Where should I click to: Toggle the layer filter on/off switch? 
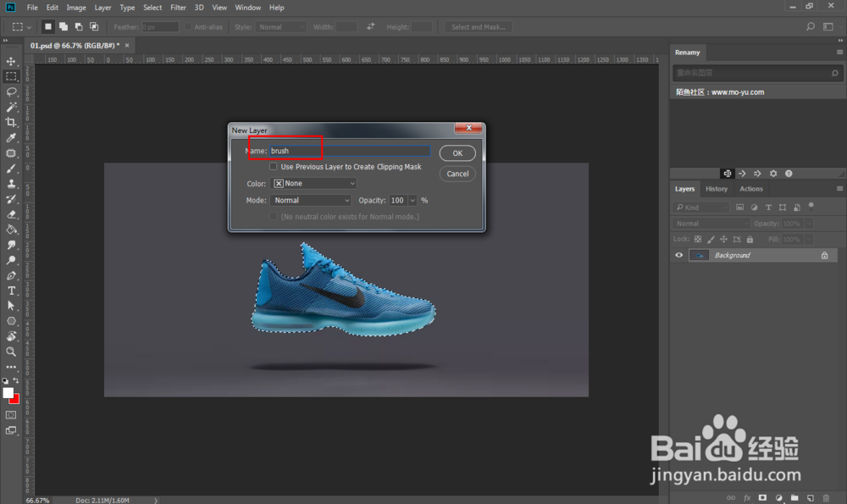tap(811, 206)
